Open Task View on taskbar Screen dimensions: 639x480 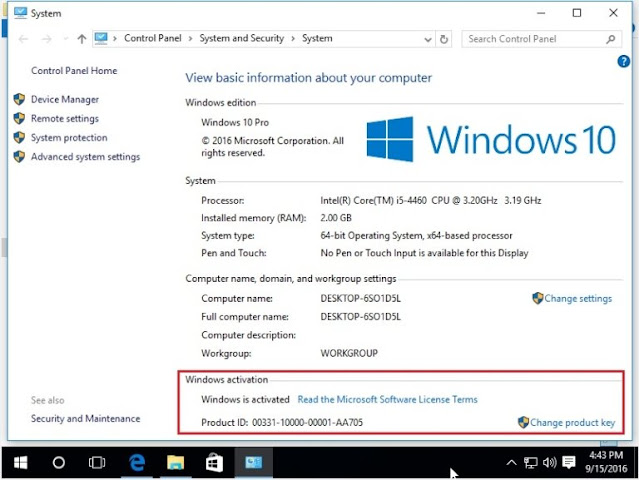[x=97, y=462]
